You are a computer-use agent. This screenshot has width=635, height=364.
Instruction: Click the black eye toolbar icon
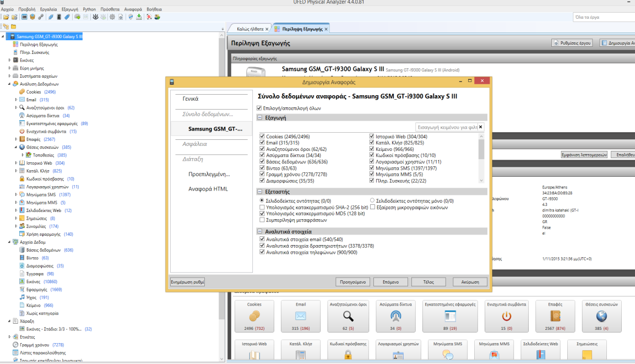(x=96, y=17)
